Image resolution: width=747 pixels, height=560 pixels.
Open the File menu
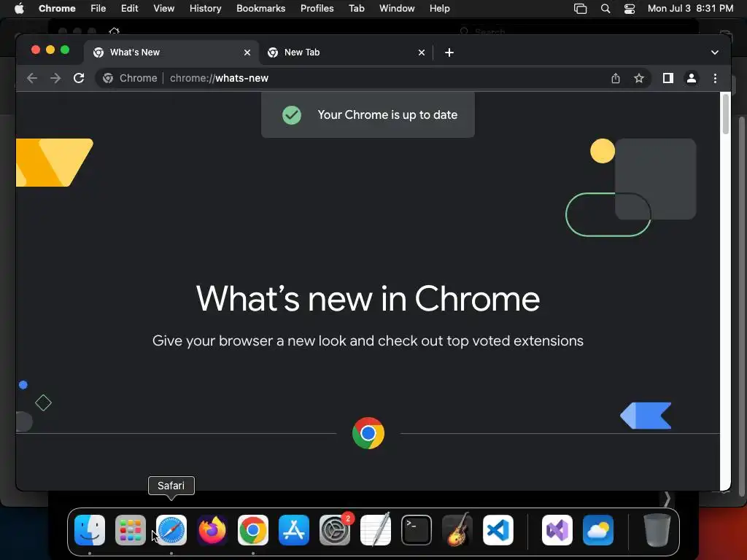(x=98, y=9)
